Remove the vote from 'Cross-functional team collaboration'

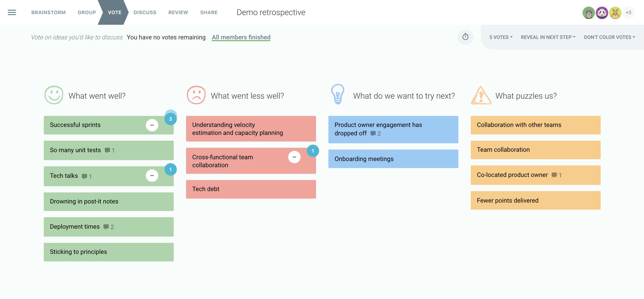pyautogui.click(x=294, y=157)
